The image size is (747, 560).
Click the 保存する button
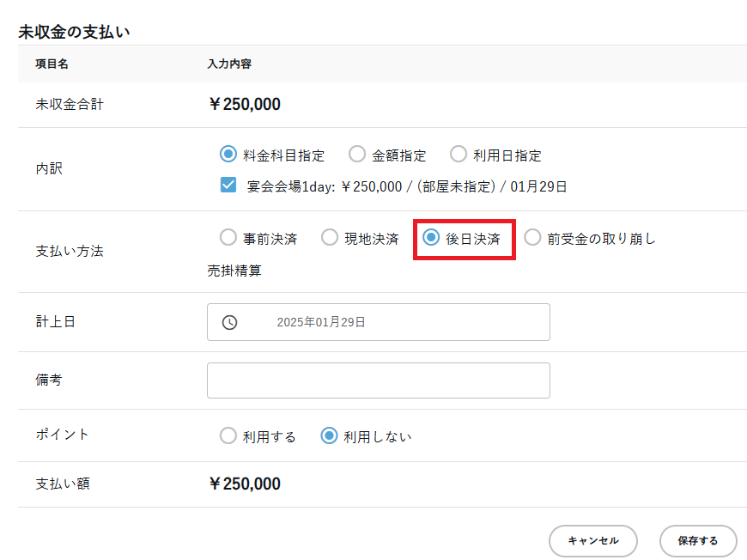click(x=697, y=541)
